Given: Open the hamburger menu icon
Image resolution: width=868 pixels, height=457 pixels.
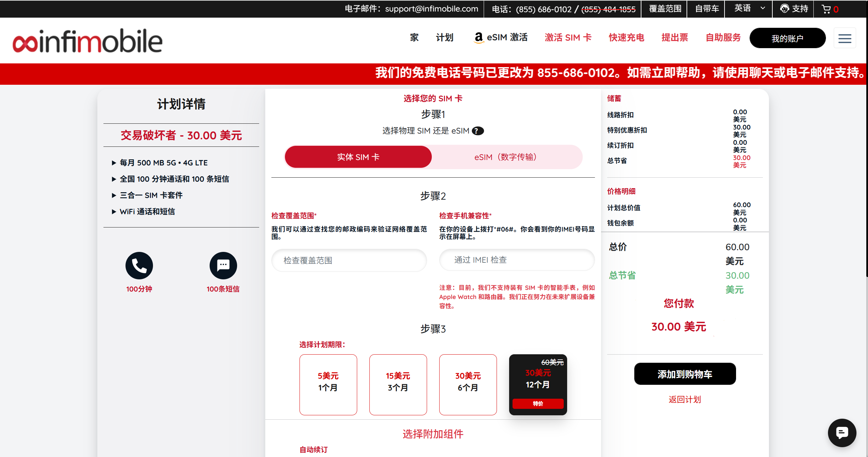Looking at the screenshot, I should (845, 38).
